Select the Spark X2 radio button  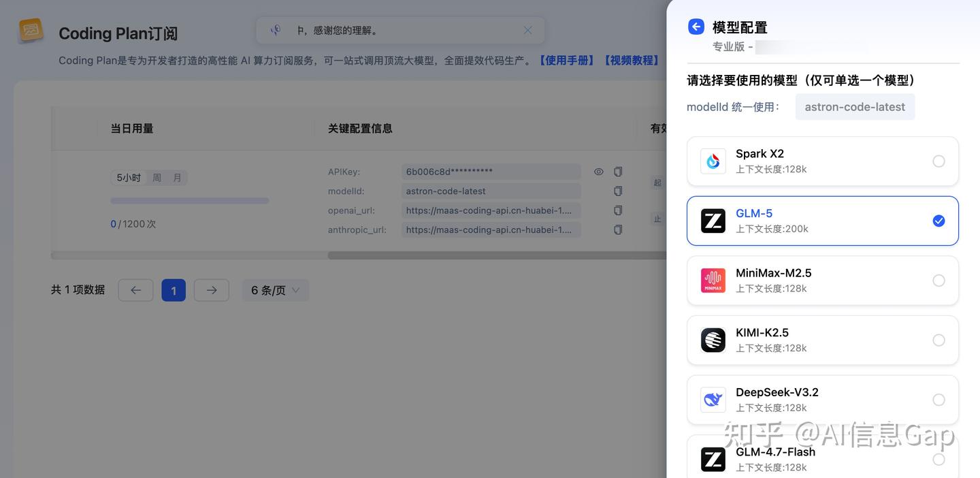(x=938, y=161)
